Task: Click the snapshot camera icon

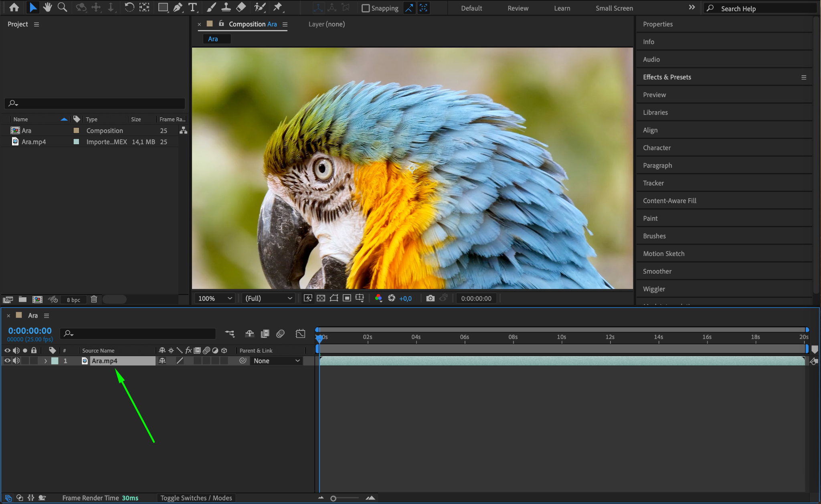Action: click(430, 298)
